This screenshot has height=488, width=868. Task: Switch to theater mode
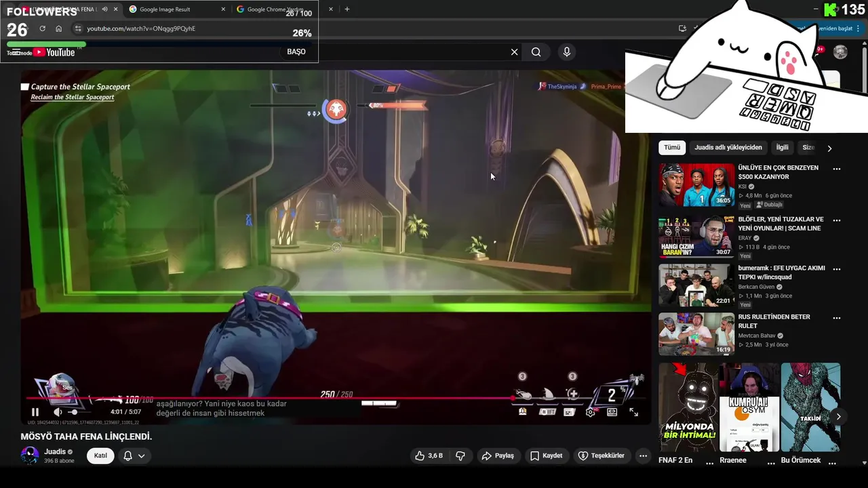point(612,411)
